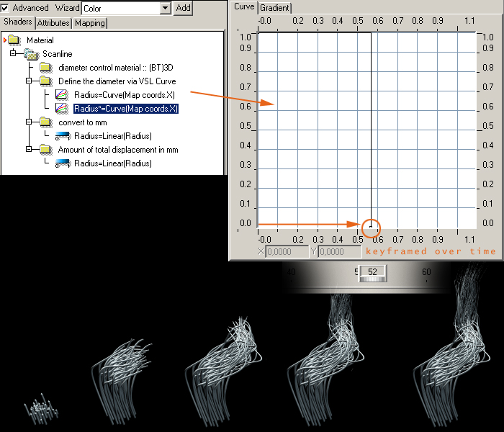Open the Wizard Color dropdown

[166, 8]
